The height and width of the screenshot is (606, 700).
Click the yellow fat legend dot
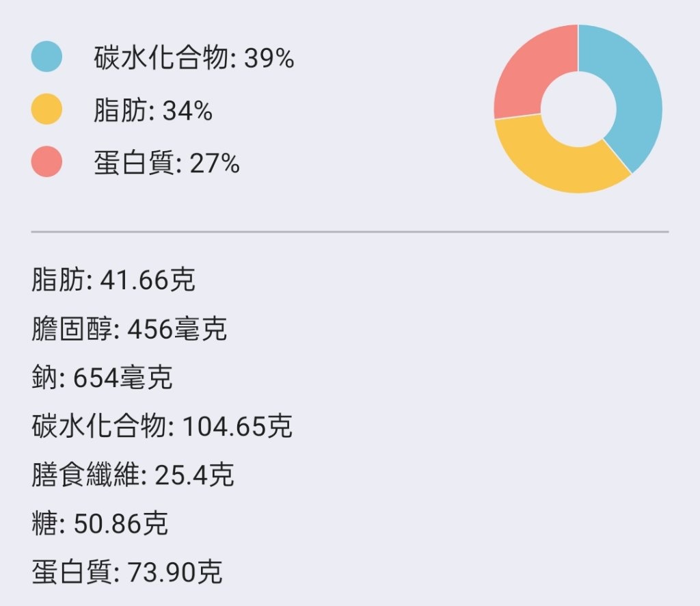[x=46, y=109]
